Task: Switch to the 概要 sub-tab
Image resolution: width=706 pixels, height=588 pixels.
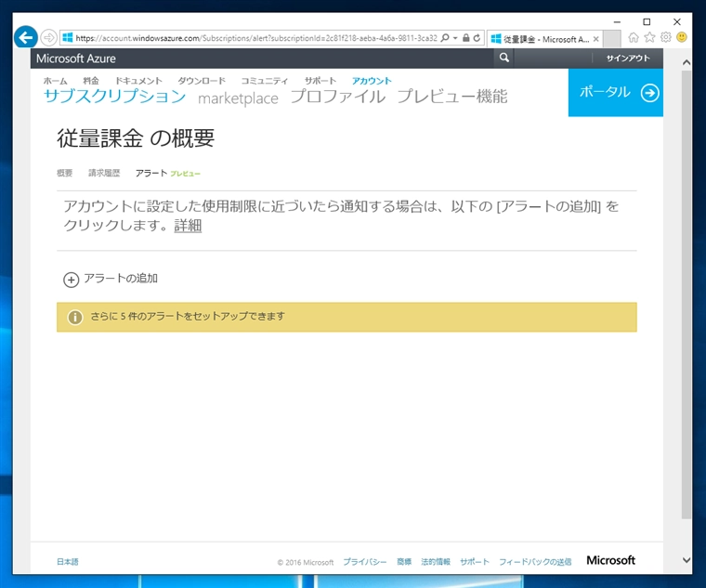Action: 64,173
